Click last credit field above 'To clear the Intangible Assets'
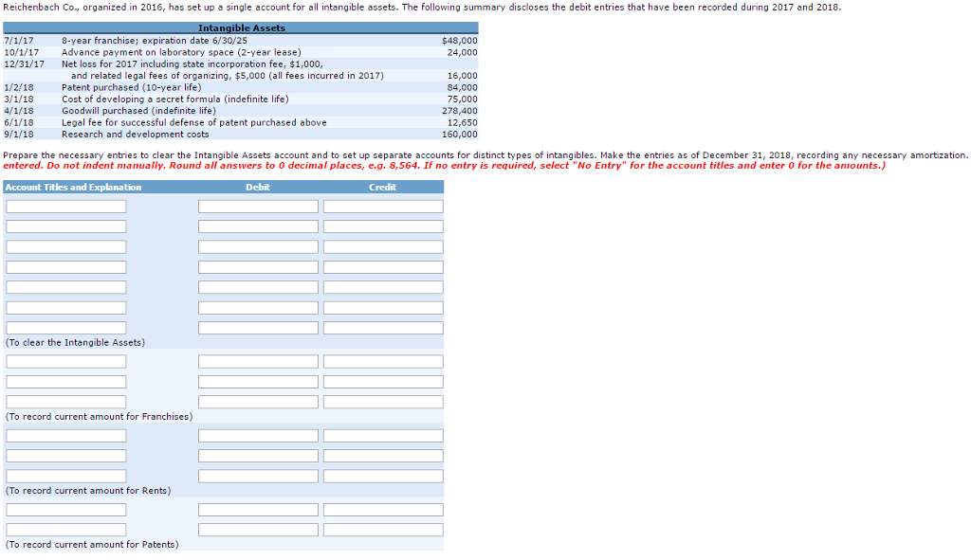The height and width of the screenshot is (560, 971). tap(383, 328)
